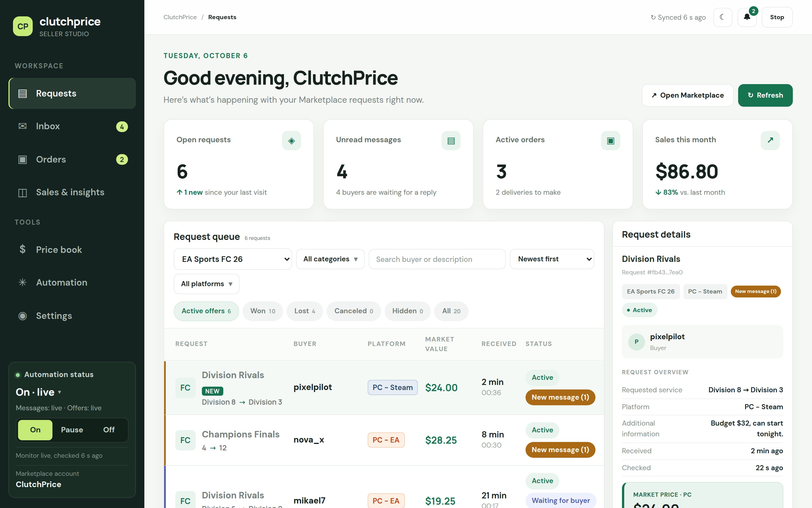Open the All categories filter
Screen dimensions: 812x508
[x=330, y=259]
